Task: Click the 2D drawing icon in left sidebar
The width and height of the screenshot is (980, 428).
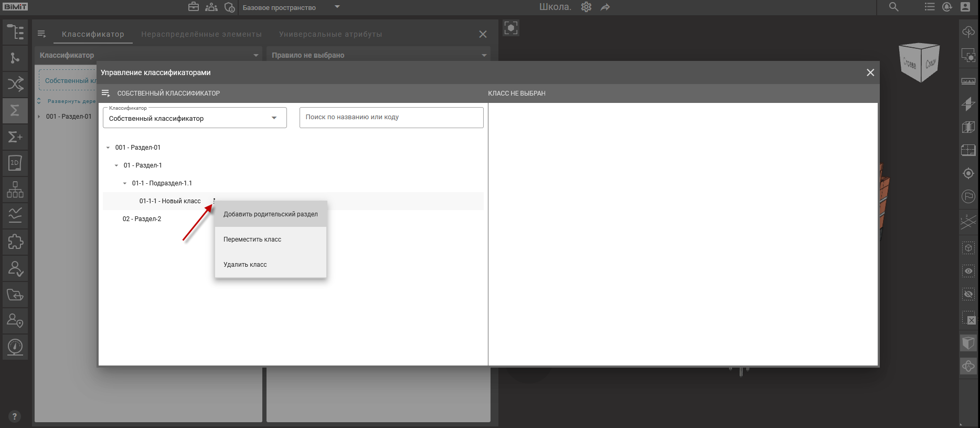Action: click(15, 163)
